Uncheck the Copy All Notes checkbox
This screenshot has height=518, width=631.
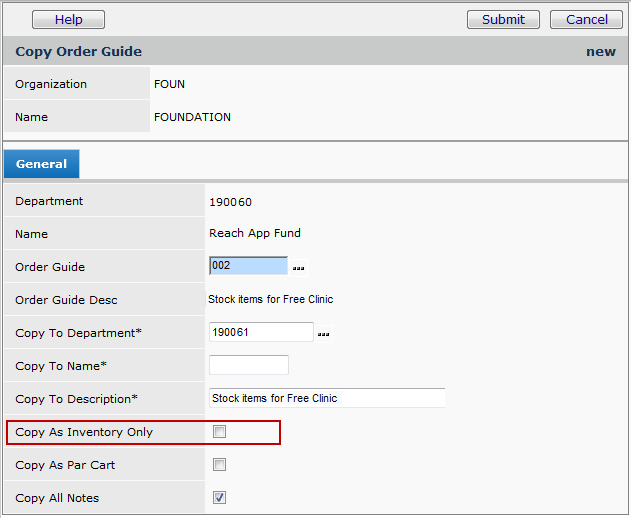[x=220, y=498]
